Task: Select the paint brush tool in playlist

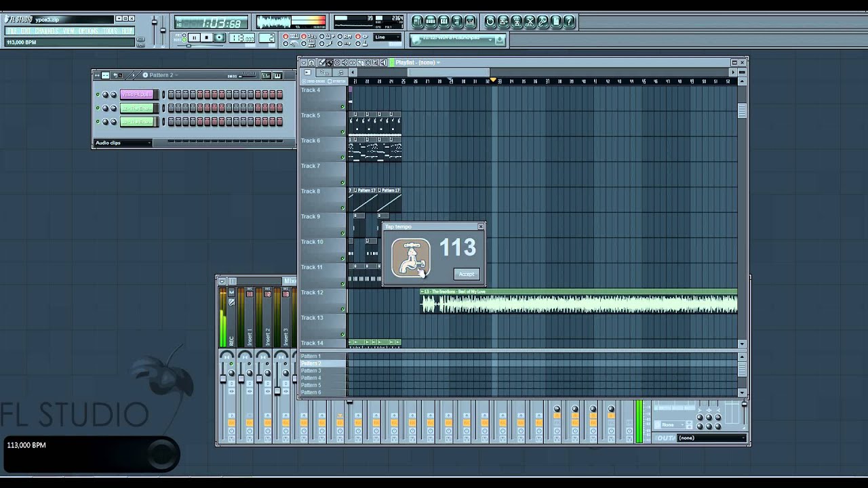Action: (x=330, y=62)
